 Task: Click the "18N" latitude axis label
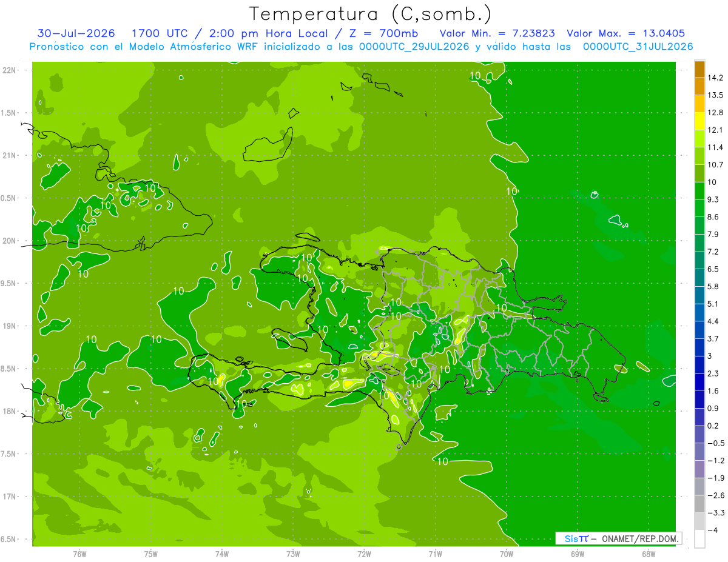click(x=8, y=412)
